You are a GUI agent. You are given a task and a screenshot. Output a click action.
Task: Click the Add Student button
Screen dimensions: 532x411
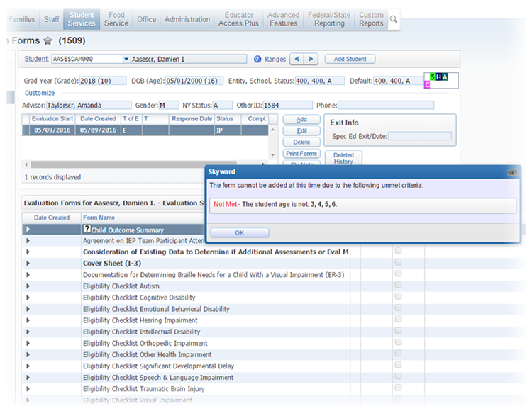tap(350, 59)
